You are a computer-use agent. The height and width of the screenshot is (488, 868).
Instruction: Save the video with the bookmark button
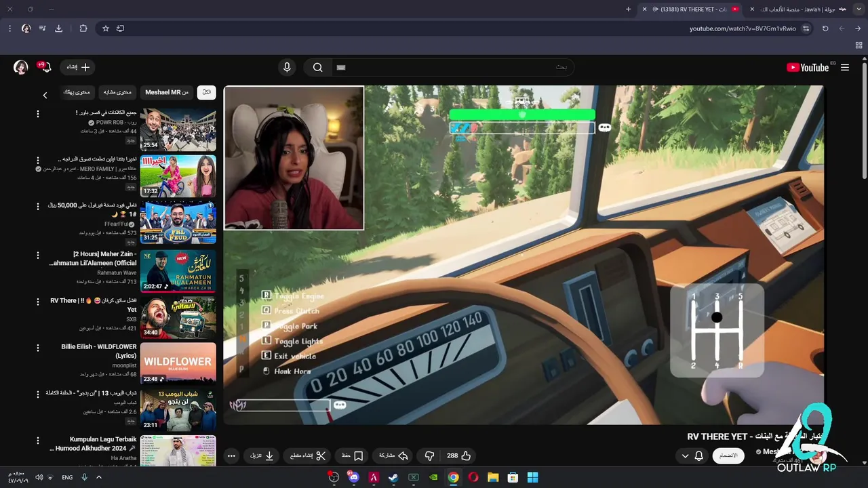[x=353, y=455]
